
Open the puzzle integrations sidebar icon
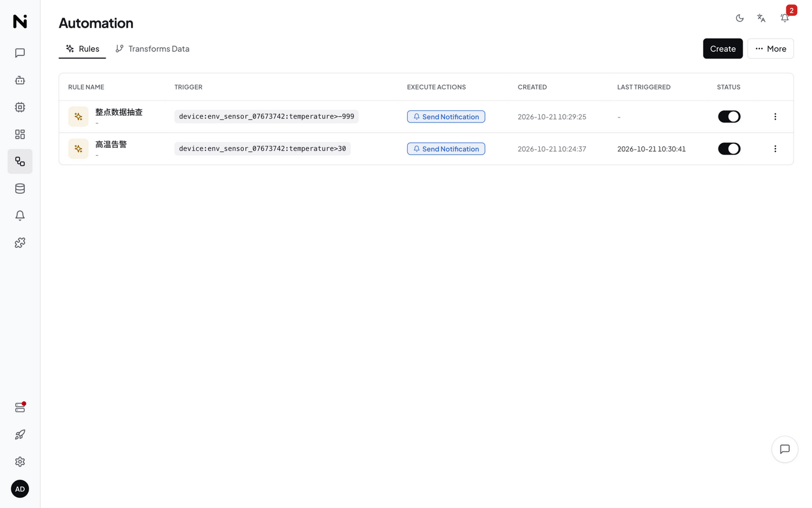20,243
